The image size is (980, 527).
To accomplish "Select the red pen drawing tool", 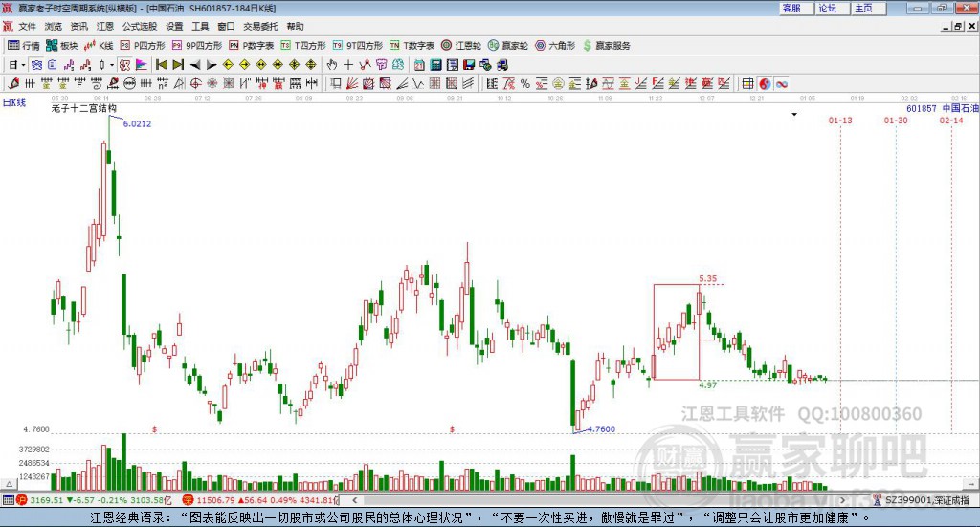I will [13, 83].
